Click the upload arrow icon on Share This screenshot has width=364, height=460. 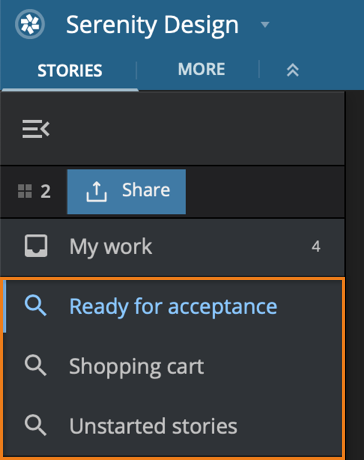pos(97,192)
